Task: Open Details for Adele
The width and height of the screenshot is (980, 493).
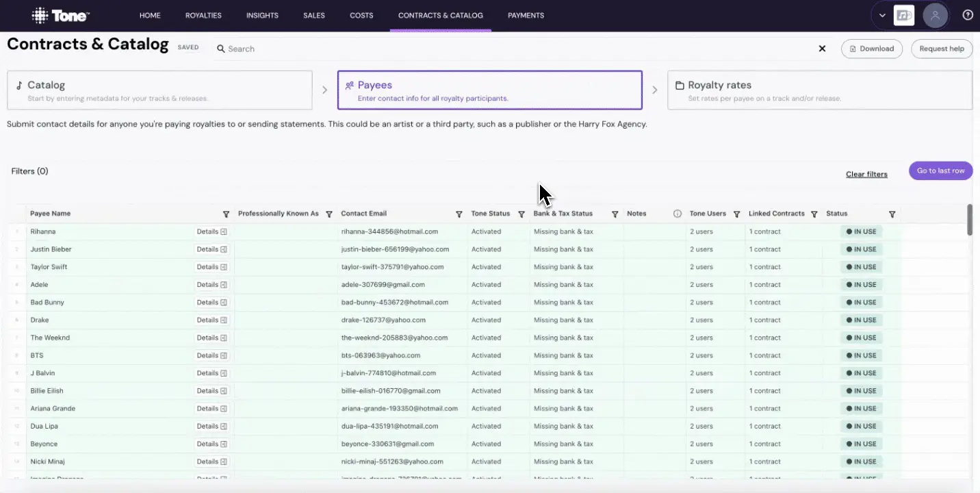Action: click(x=212, y=285)
